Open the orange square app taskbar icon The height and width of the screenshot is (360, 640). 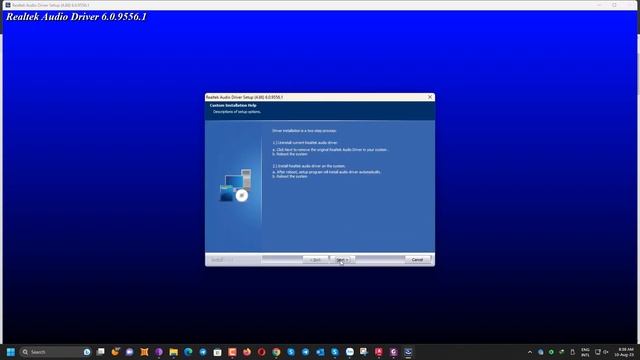click(144, 352)
